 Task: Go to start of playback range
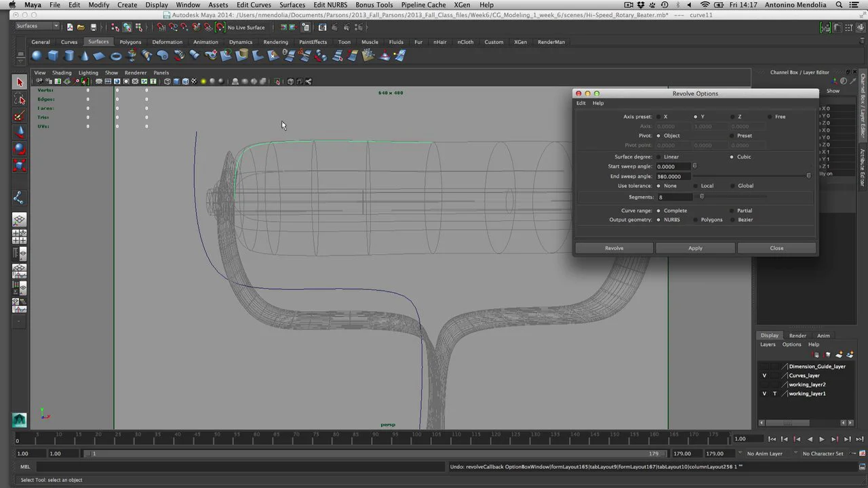tap(772, 439)
